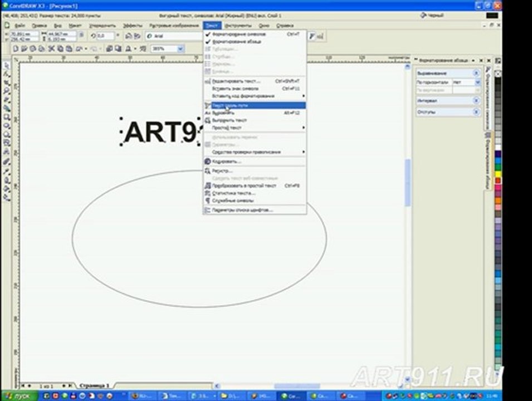Click the font name field showing Arial
This screenshot has height=401, width=532.
(x=174, y=36)
